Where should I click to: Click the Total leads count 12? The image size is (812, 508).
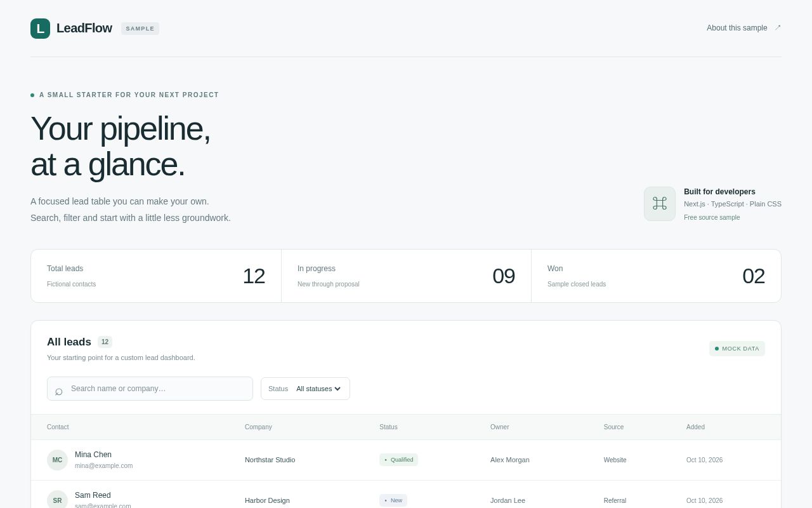click(254, 276)
